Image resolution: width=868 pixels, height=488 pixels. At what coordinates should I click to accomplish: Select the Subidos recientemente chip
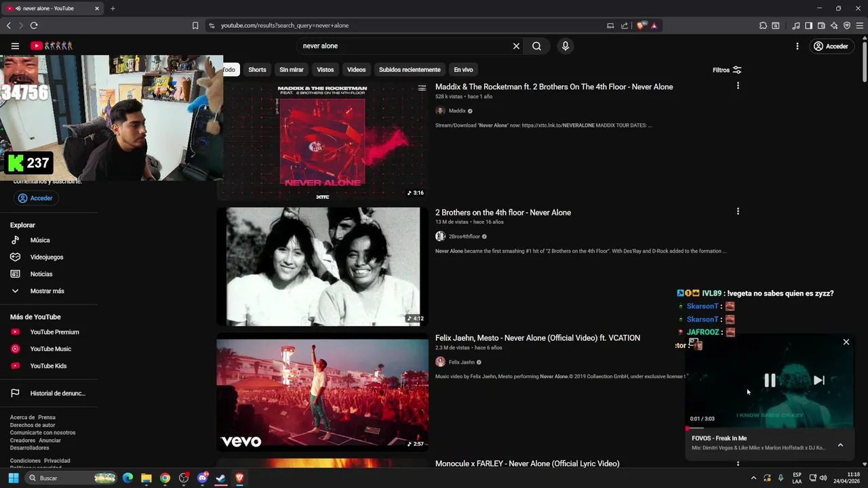click(410, 70)
